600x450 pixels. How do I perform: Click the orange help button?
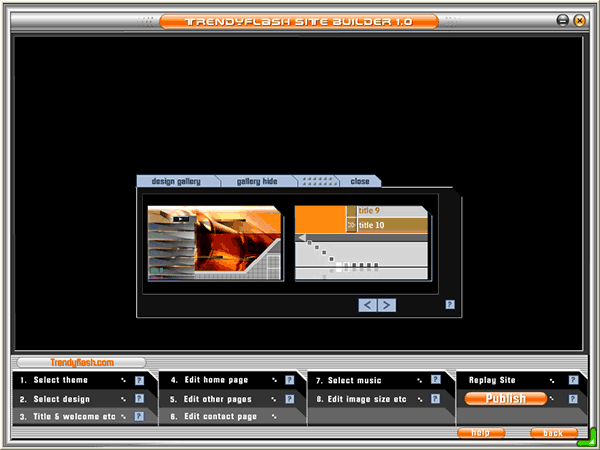coord(481,433)
